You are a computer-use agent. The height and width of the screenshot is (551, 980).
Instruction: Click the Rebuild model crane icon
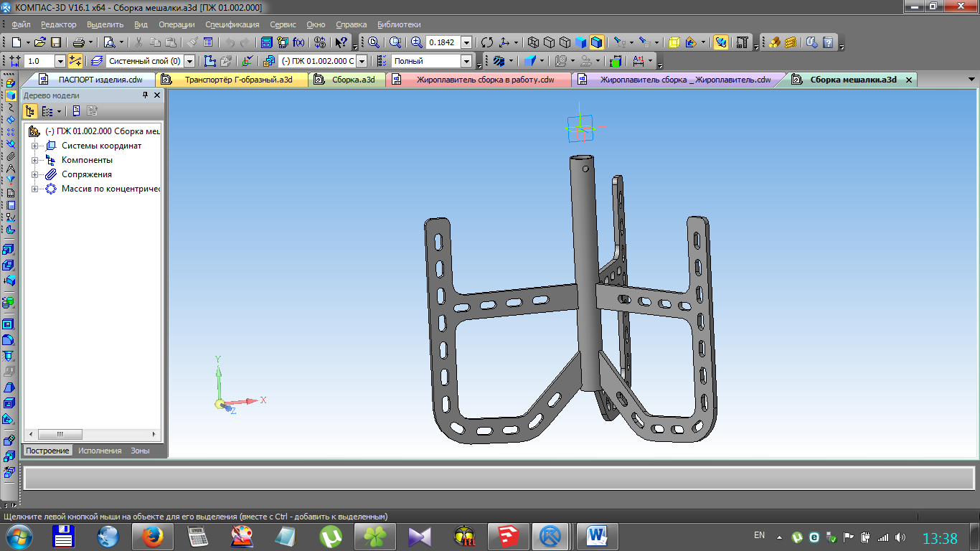pos(743,42)
